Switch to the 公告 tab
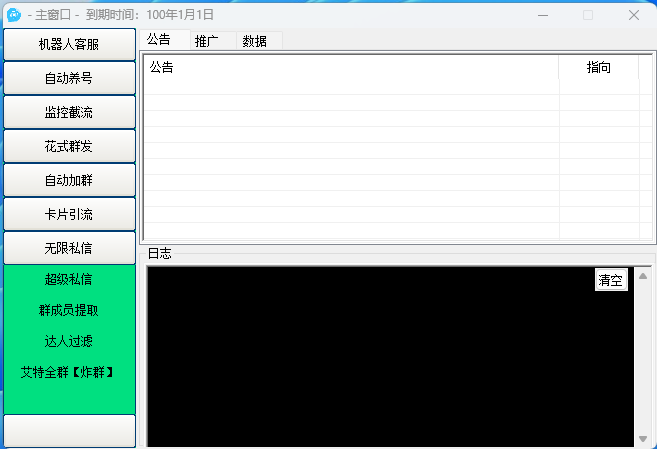The height and width of the screenshot is (449, 657). pos(159,40)
